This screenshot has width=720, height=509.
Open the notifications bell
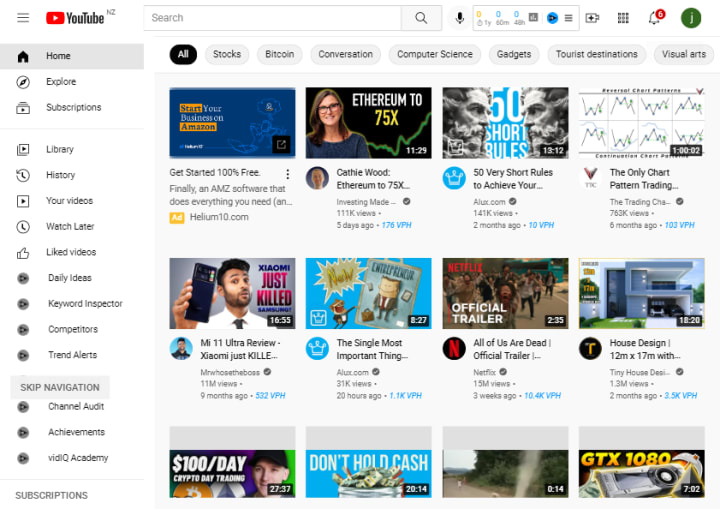[x=654, y=18]
